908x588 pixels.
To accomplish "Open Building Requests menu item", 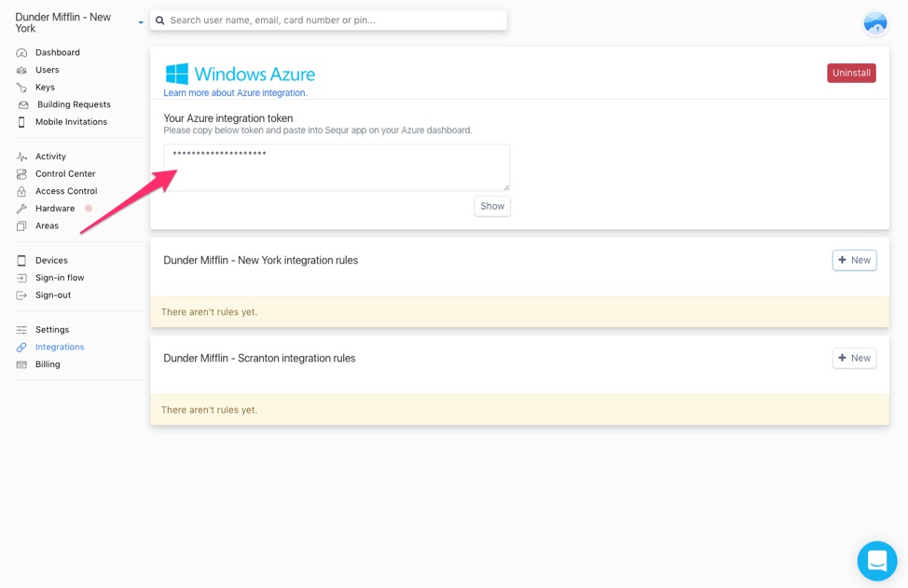I will [x=75, y=104].
